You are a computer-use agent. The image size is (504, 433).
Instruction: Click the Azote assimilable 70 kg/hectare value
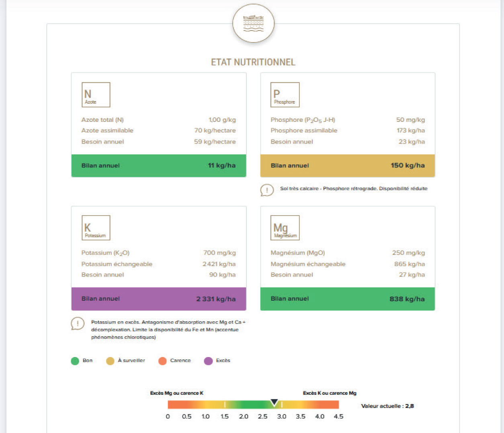215,131
